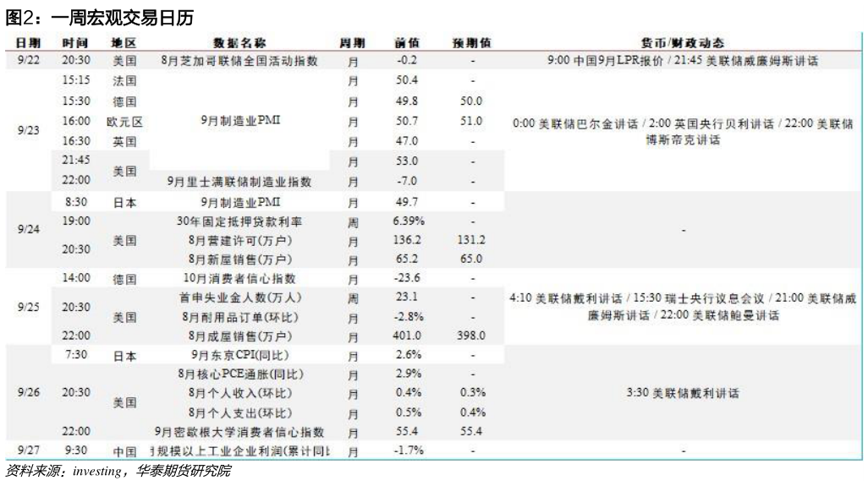Click the 资料来源 investing source note

click(118, 471)
